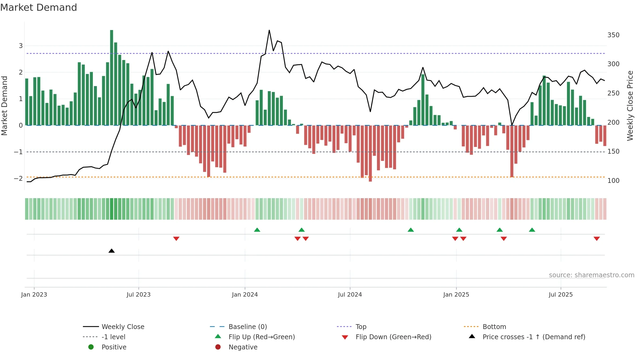Viewport: 644px width, 362px height.
Task: Click the 100 price axis value
Action: [613, 181]
